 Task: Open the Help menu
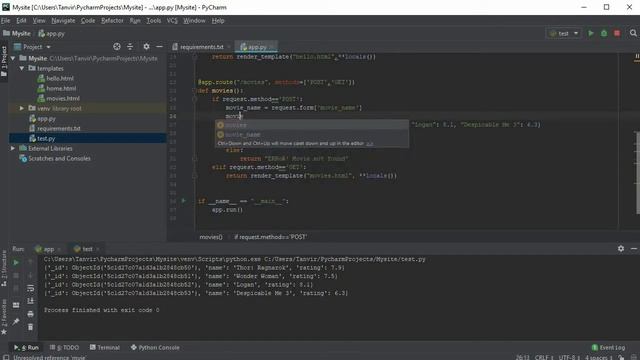(x=218, y=20)
